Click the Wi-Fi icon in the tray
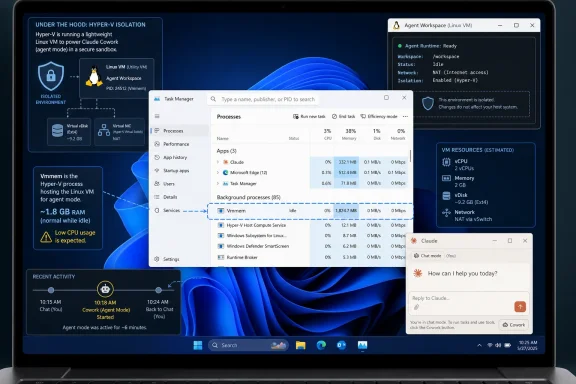Screen dimensions: 576x384 [x=490, y=345]
